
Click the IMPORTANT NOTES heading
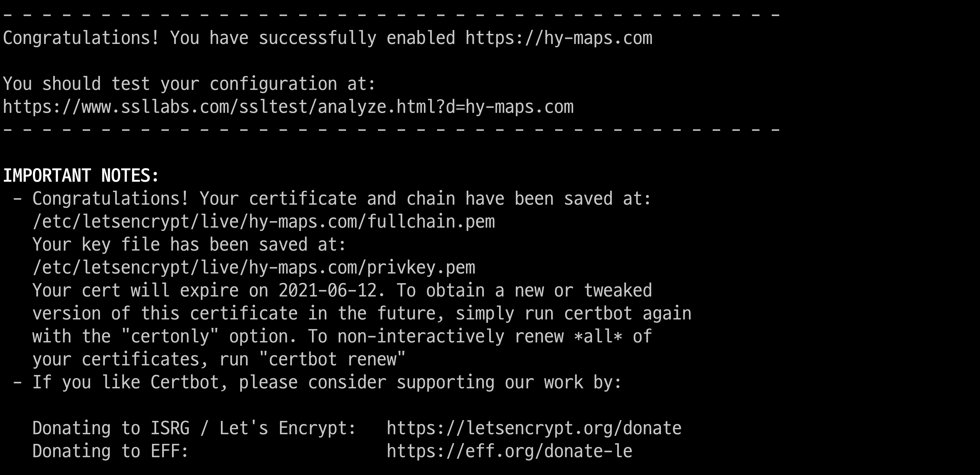(81, 176)
